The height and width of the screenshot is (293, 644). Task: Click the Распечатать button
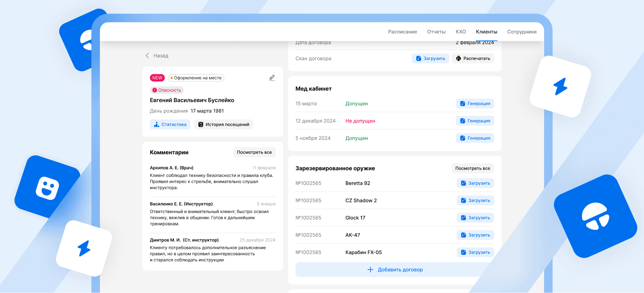click(x=473, y=59)
